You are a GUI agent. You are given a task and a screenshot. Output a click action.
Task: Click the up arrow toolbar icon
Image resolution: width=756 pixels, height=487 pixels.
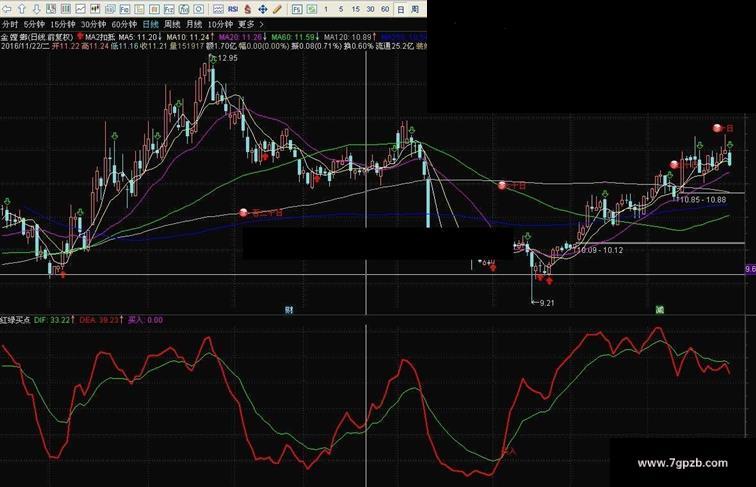pyautogui.click(x=21, y=9)
